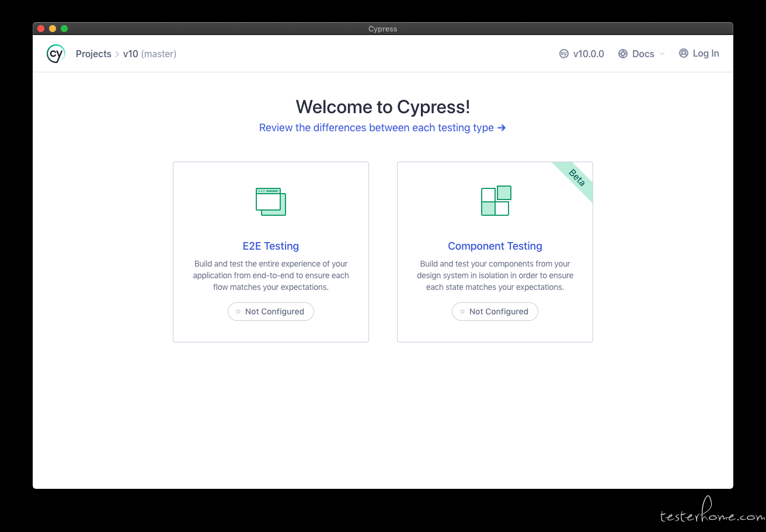
Task: Click the Component Testing description text
Action: click(x=495, y=275)
